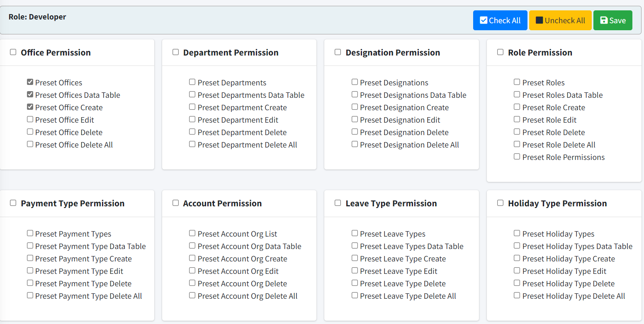
Task: Enable Preset Designation Delete All
Action: (x=355, y=144)
